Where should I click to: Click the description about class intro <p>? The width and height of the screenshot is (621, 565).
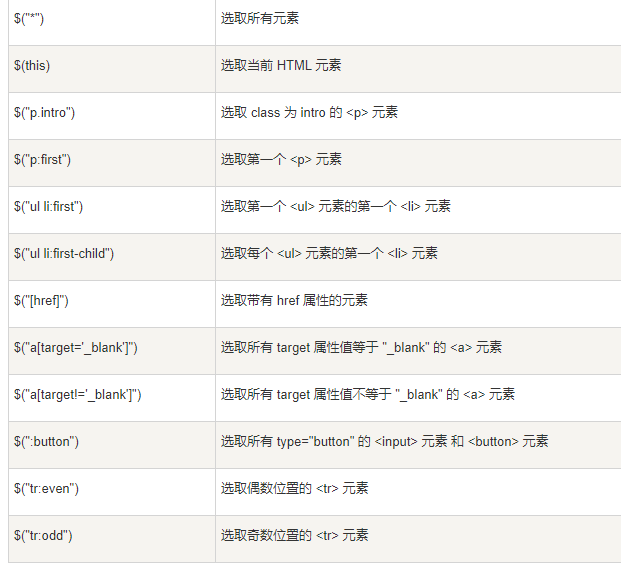pos(309,112)
